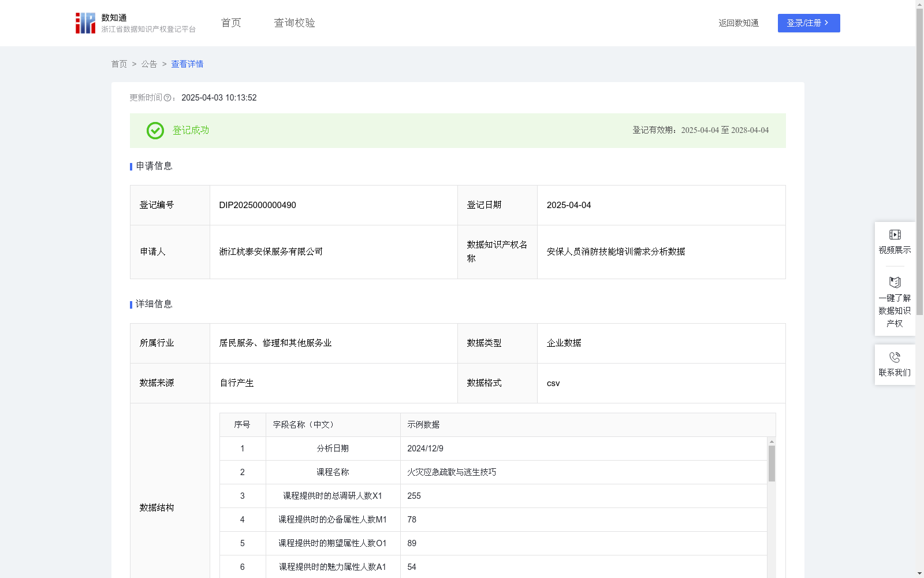The width and height of the screenshot is (924, 578).
Task: Open the 视频展示 video icon
Action: 895,235
